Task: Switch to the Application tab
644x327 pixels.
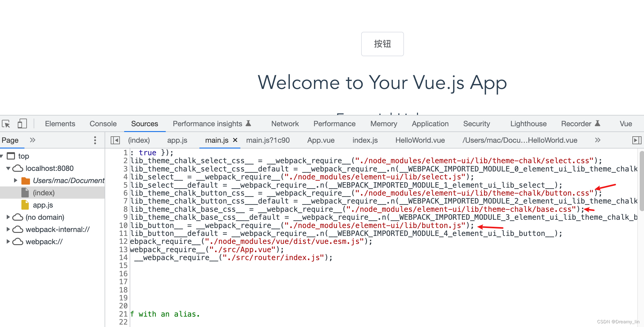Action: pyautogui.click(x=430, y=124)
